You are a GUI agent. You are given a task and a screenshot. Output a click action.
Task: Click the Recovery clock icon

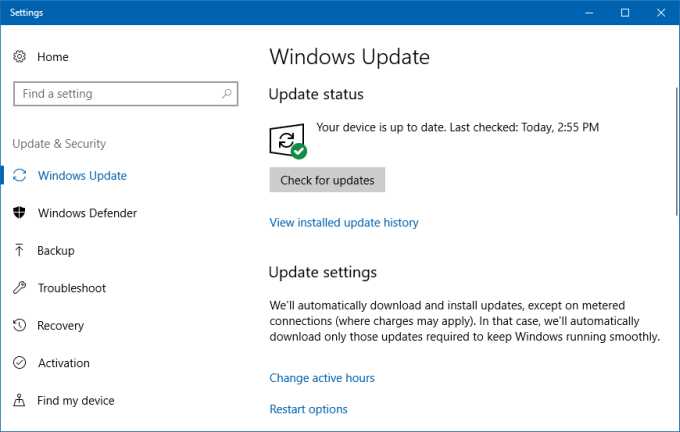[20, 325]
